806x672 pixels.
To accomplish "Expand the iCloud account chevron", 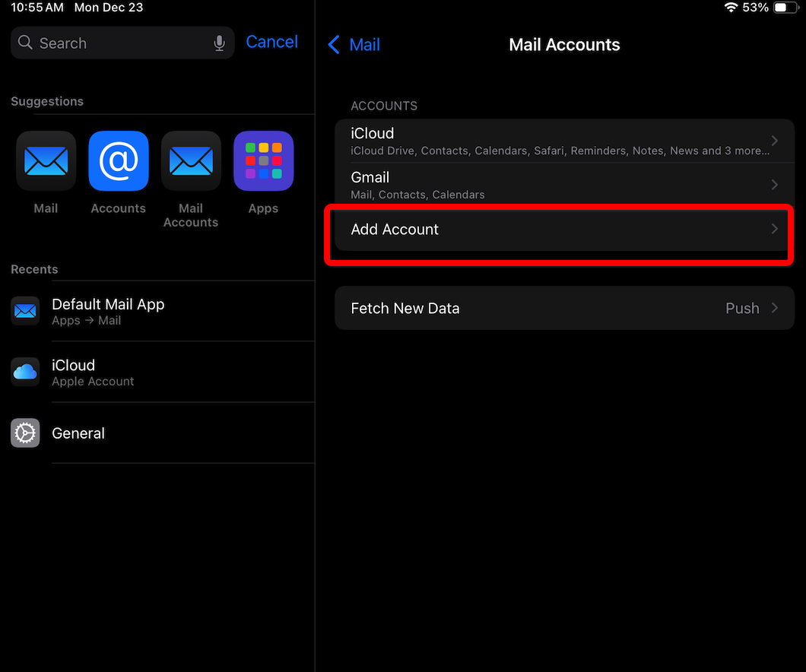I will pos(775,141).
